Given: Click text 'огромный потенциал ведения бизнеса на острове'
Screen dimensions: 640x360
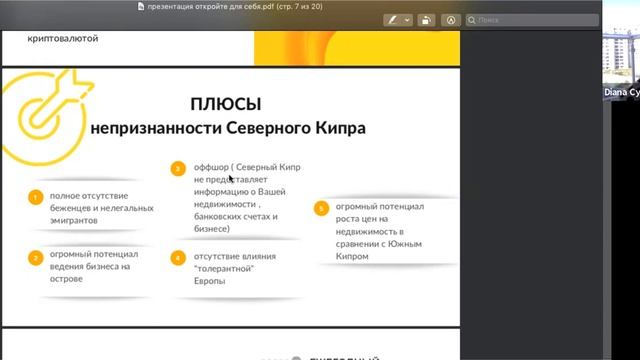Looking at the screenshot, I should (x=94, y=266).
